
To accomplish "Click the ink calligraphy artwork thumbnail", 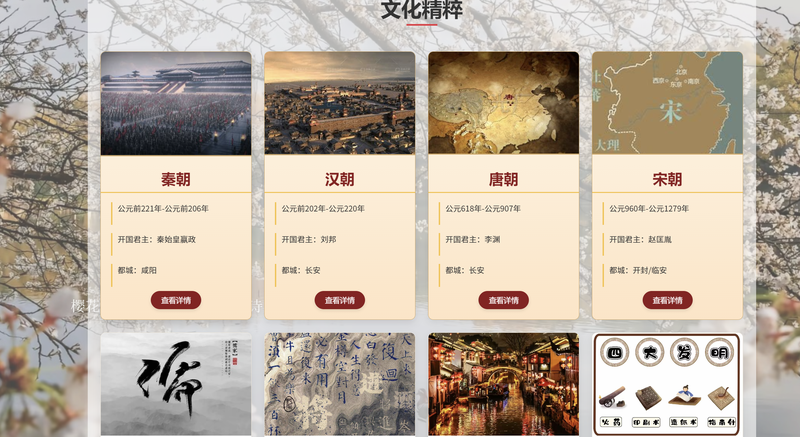I will pos(176,384).
